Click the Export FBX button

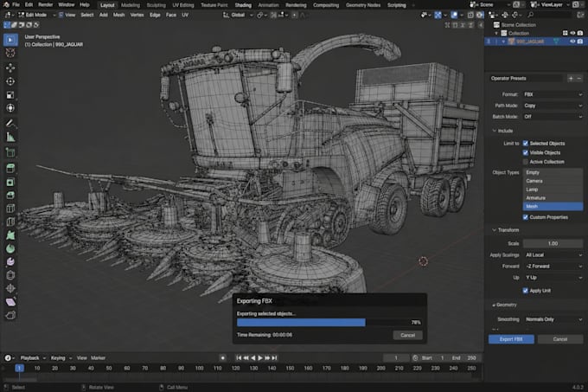pyautogui.click(x=511, y=339)
